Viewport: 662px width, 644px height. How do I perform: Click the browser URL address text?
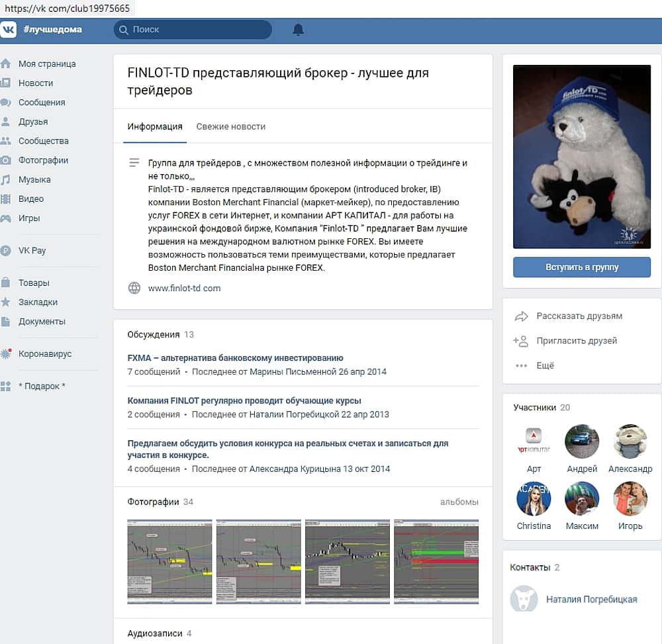(x=67, y=8)
